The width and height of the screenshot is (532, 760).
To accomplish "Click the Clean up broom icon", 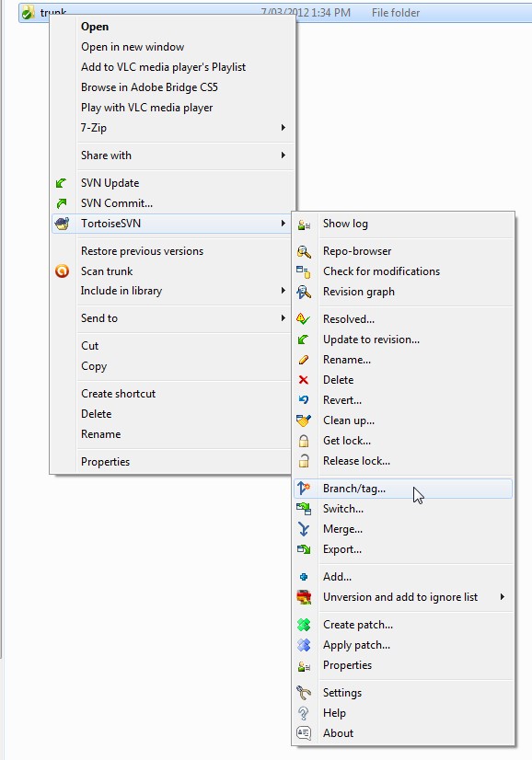I will coord(304,420).
